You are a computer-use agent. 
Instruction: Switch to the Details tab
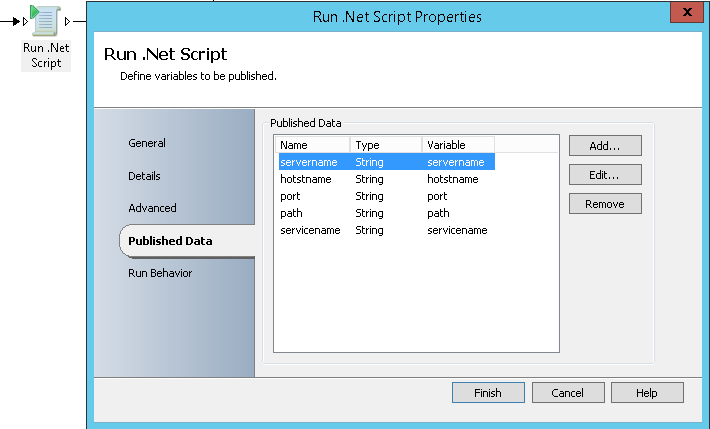144,176
